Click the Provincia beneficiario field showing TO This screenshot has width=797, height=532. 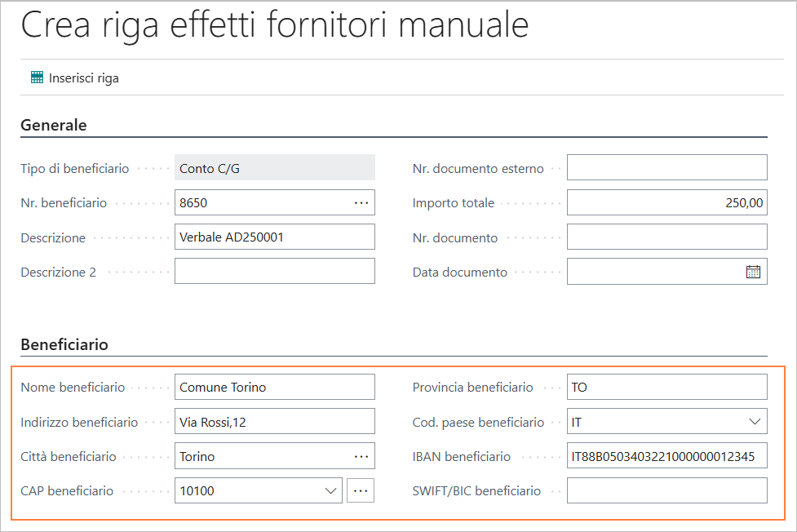pyautogui.click(x=666, y=388)
